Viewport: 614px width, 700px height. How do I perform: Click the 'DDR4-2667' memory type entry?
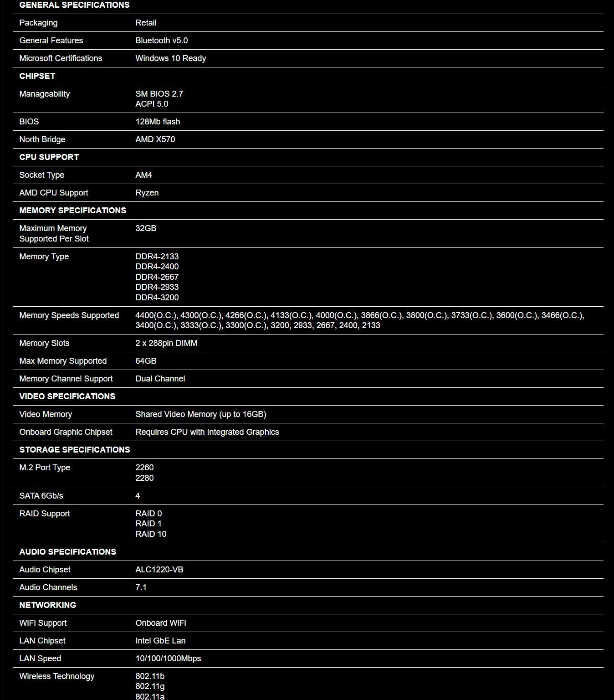pos(157,277)
